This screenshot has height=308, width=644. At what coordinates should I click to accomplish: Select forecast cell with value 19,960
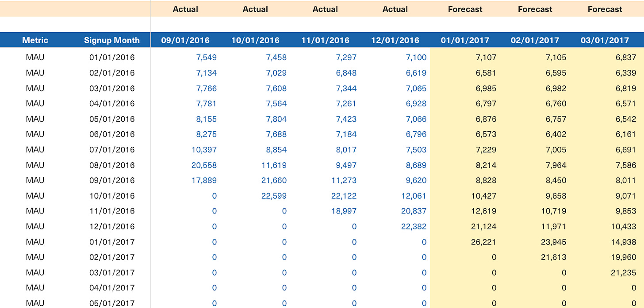[x=624, y=257]
